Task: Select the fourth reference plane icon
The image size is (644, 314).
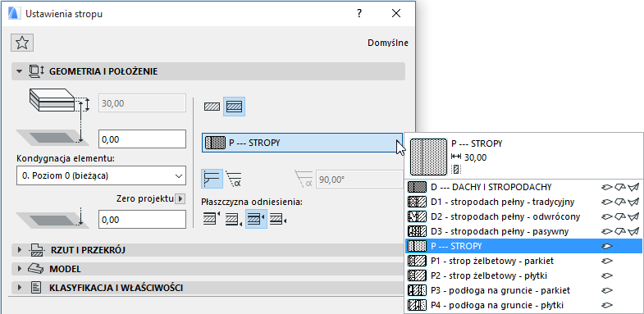Action: [278, 219]
